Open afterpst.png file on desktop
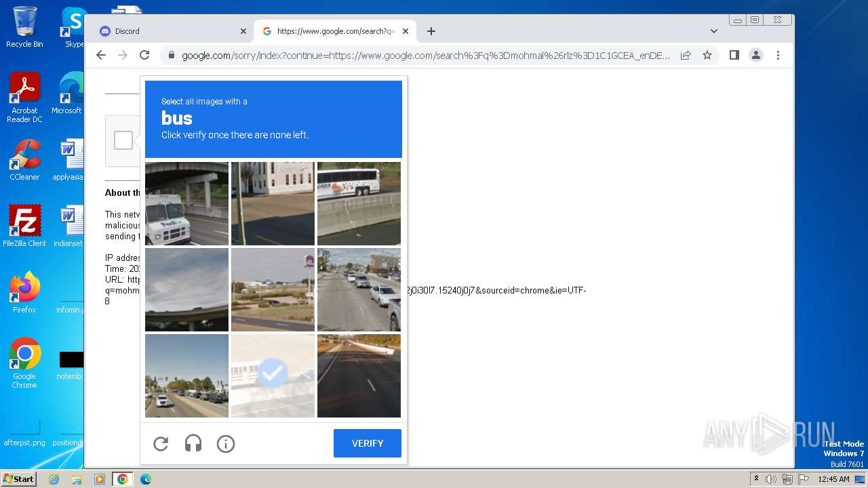 [x=24, y=434]
